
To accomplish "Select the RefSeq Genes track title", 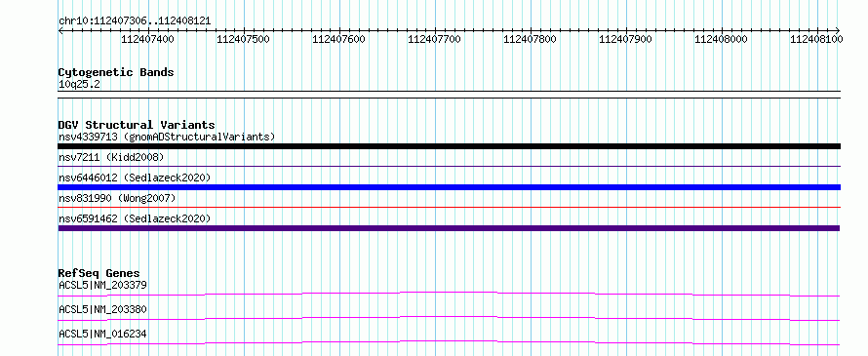I will (99, 273).
